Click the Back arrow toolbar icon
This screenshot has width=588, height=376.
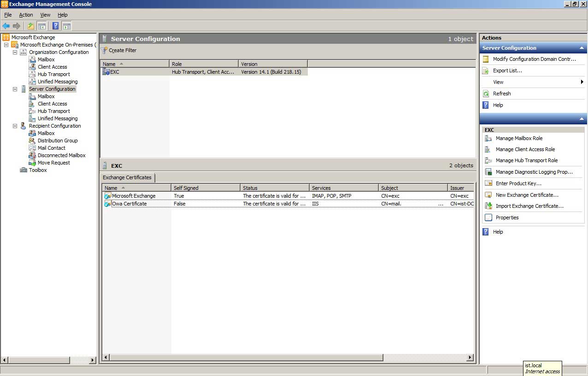[x=6, y=26]
